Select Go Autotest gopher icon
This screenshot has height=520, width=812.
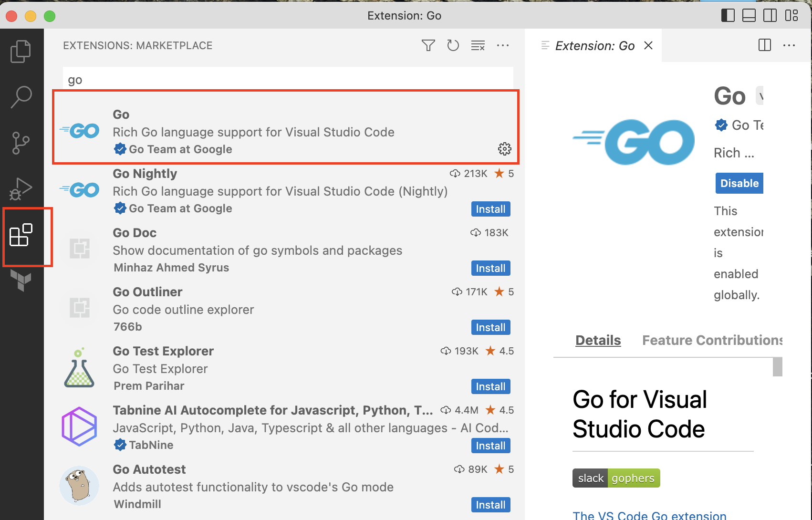79,486
